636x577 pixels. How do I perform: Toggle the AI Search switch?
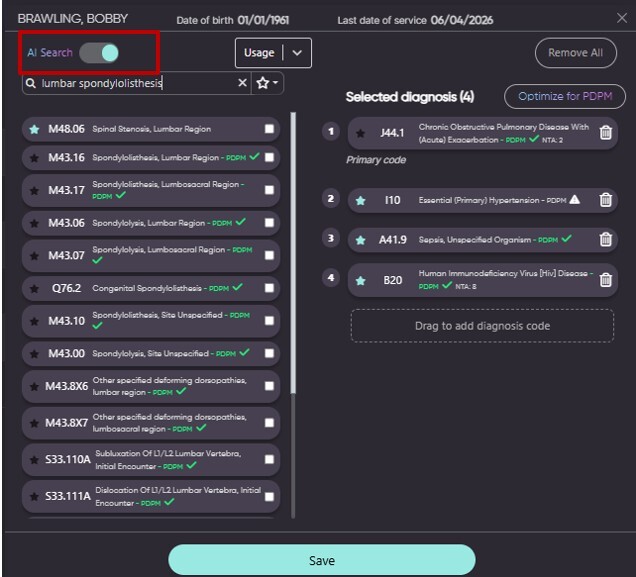(x=99, y=53)
